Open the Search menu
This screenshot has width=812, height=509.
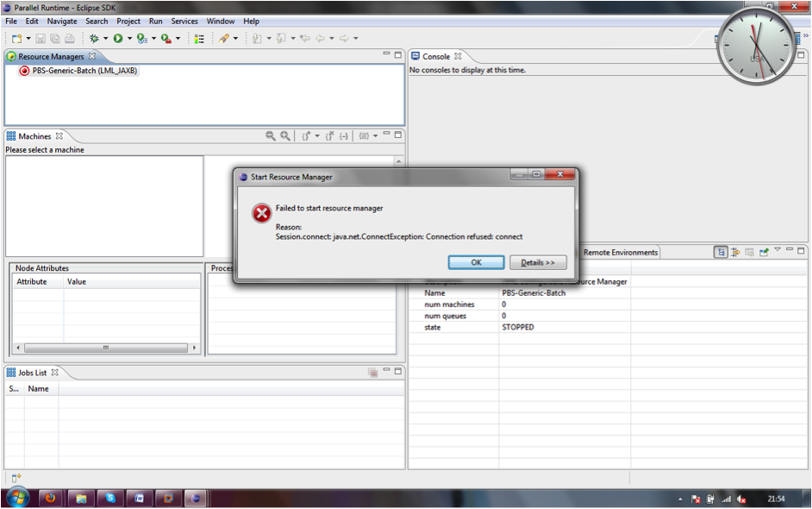click(x=97, y=22)
